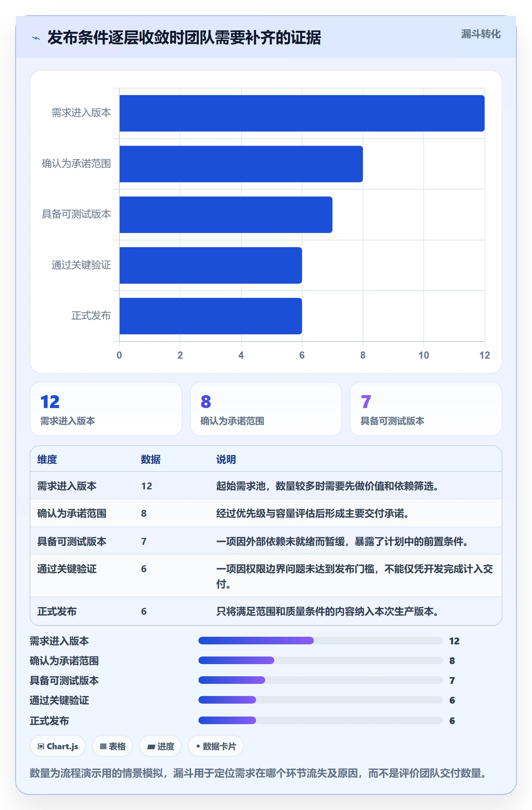Image resolution: width=532 pixels, height=810 pixels.
Task: Click the 进度 tag chip
Action: (160, 746)
